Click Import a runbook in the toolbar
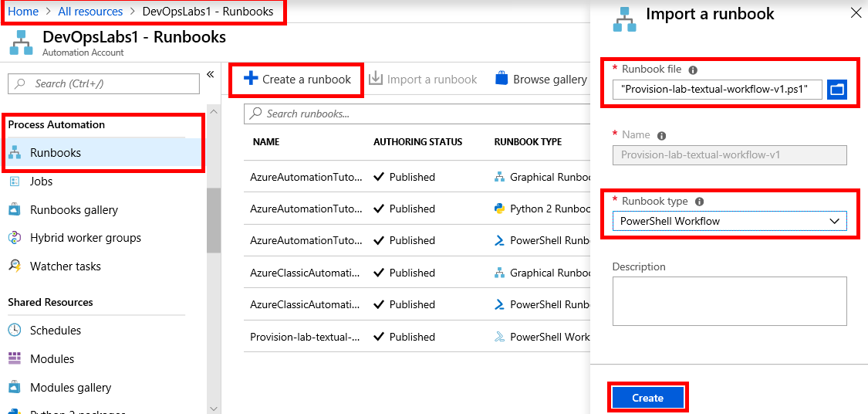Image resolution: width=868 pixels, height=414 pixels. [422, 80]
